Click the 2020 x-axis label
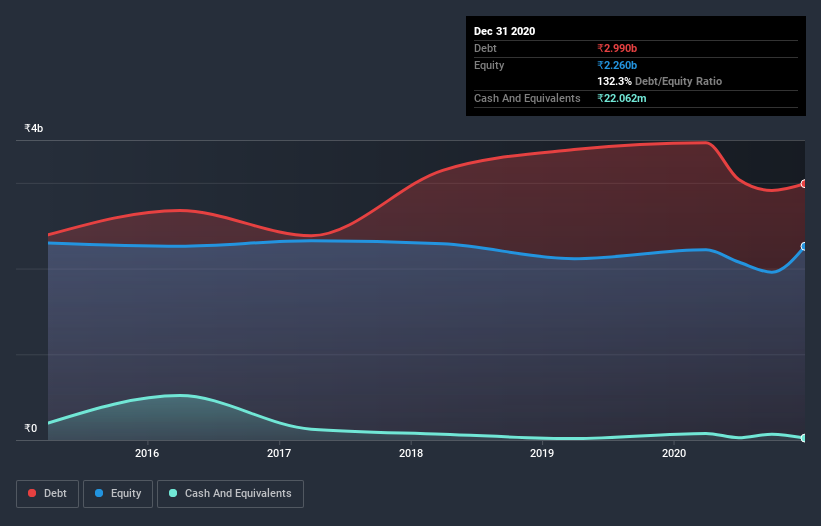The width and height of the screenshot is (821, 526). 674,453
